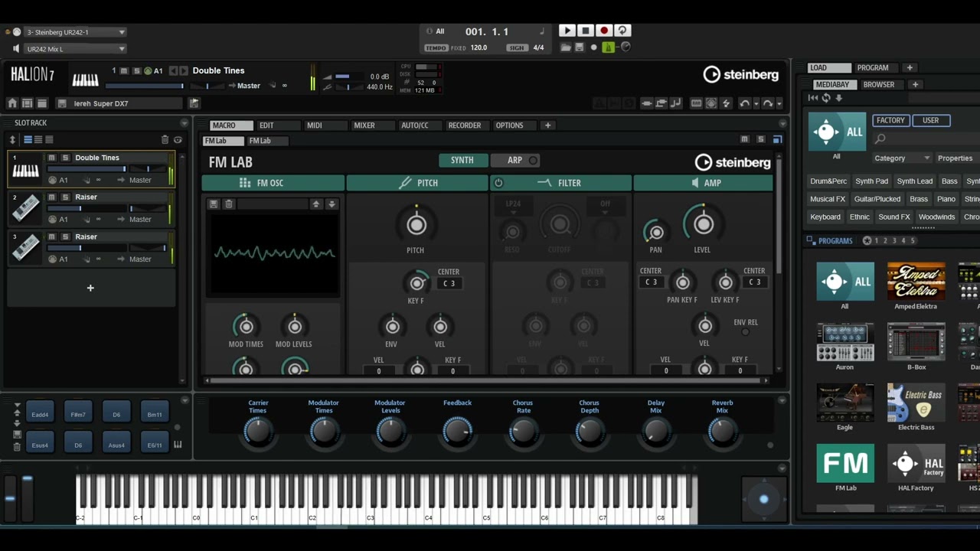This screenshot has width=980, height=551.
Task: Open the oscillator preset down arrow
Action: (332, 204)
